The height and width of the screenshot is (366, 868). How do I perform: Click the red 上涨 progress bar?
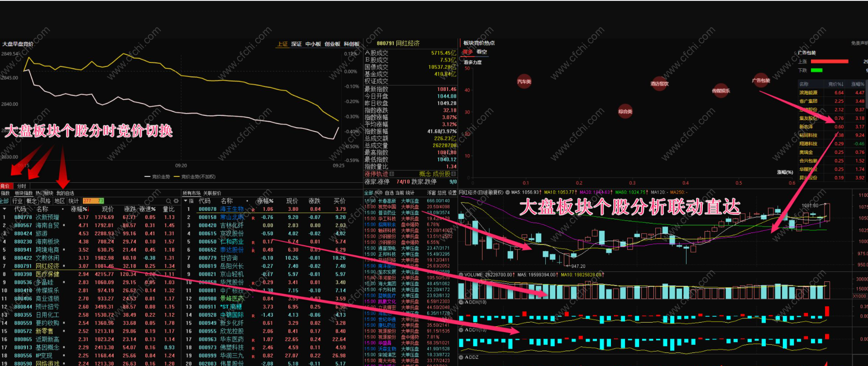click(x=830, y=62)
